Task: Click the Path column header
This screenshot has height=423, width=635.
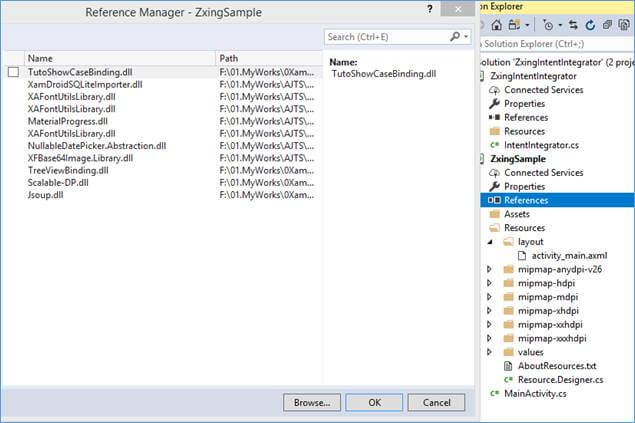Action: coord(268,58)
